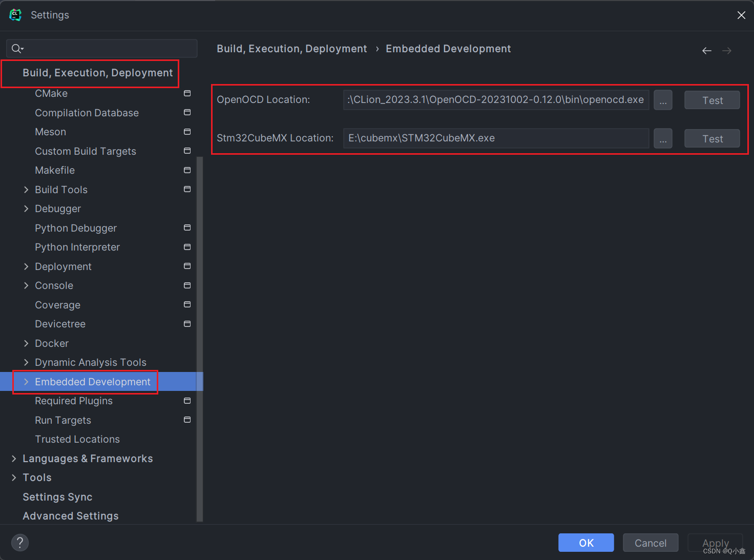
Task: Open the help question mark button
Action: 20,543
